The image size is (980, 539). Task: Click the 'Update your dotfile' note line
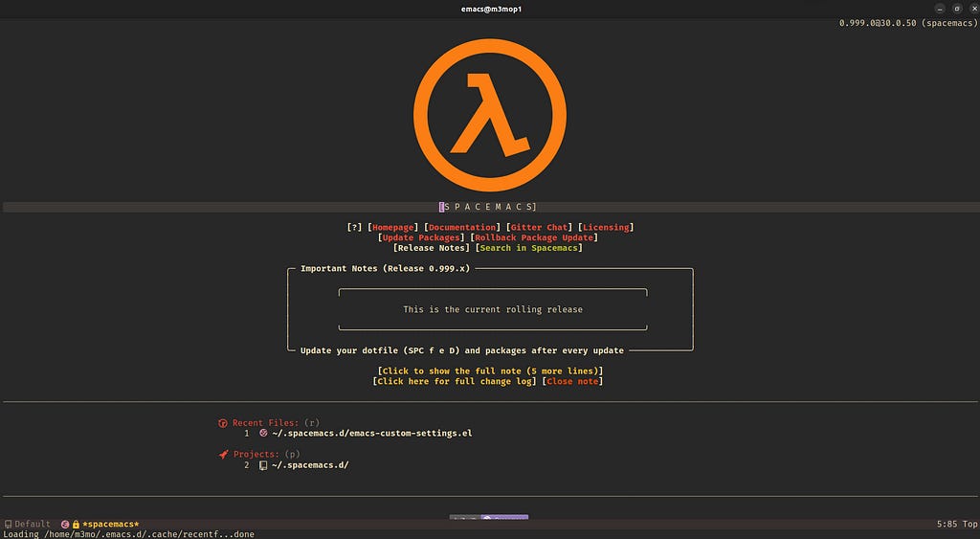pyautogui.click(x=462, y=350)
